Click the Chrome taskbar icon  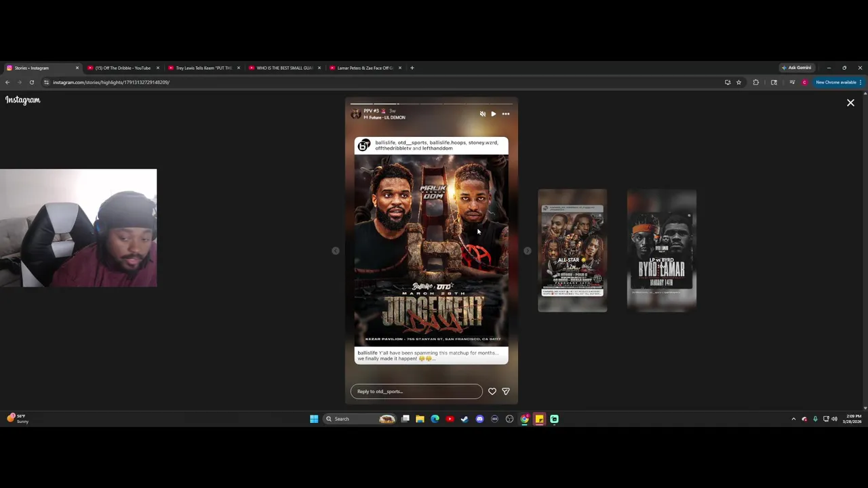pyautogui.click(x=524, y=419)
